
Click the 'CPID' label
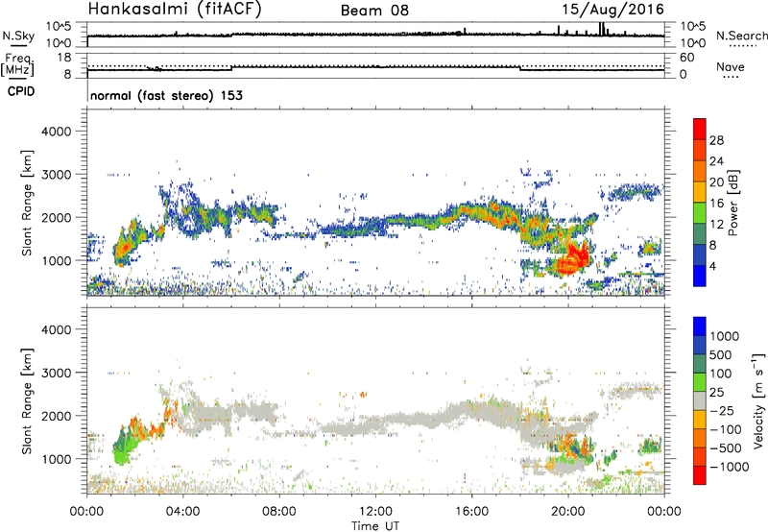pyautogui.click(x=21, y=91)
